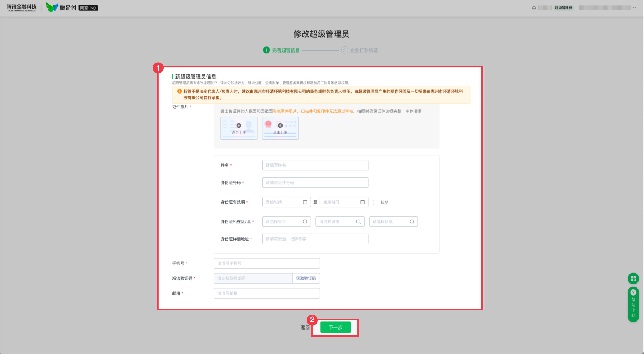
Task: Click the 获取验证码 button
Action: [x=306, y=278]
